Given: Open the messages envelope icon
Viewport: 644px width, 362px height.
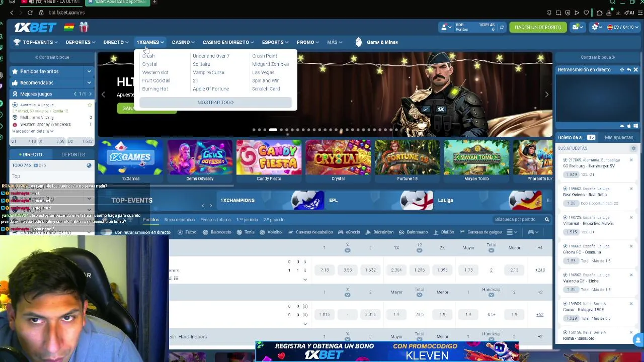Looking at the screenshot, I should [576, 27].
